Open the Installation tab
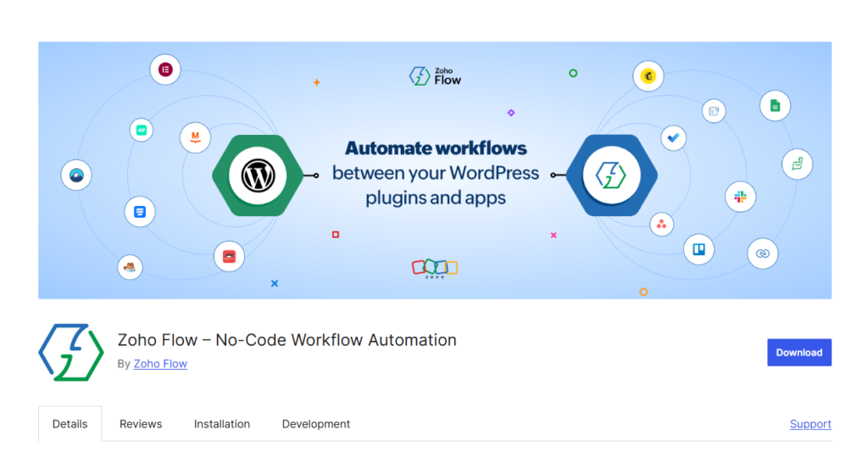This screenshot has width=868, height=475. [222, 424]
